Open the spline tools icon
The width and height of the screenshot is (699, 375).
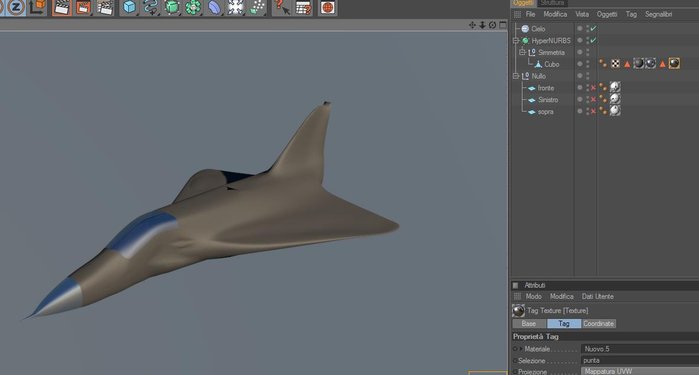coord(151,8)
